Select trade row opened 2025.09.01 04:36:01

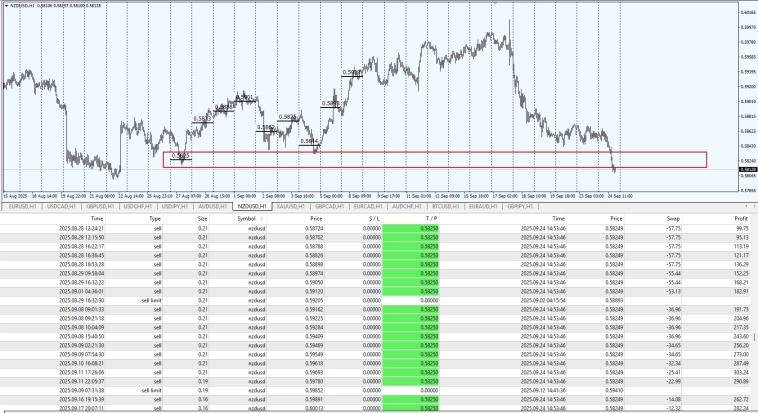(x=375, y=292)
